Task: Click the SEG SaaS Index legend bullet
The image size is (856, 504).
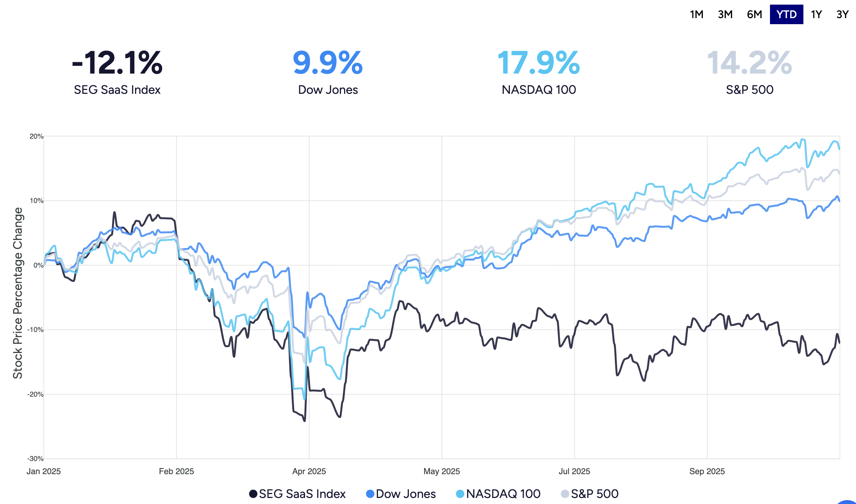Action: pyautogui.click(x=253, y=494)
